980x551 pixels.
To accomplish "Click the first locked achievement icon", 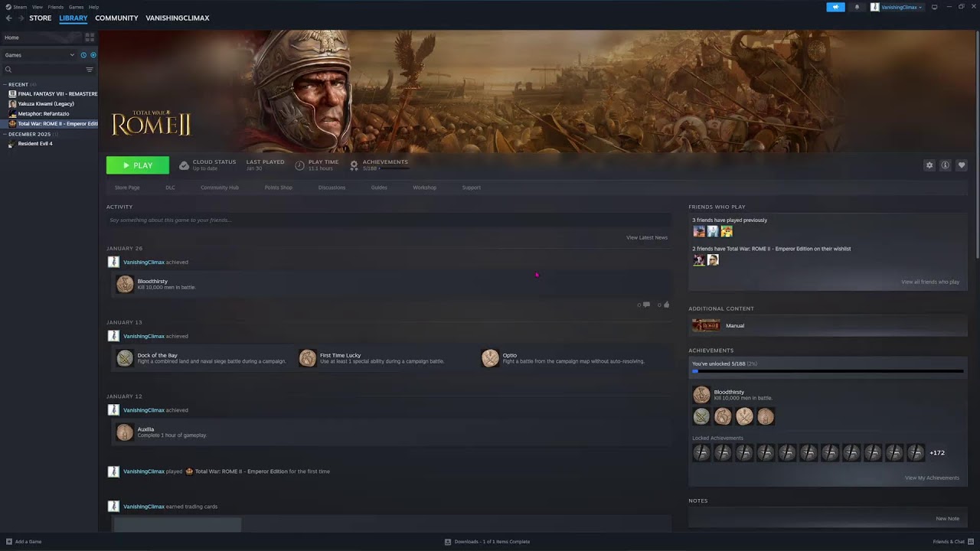I will pos(701,453).
